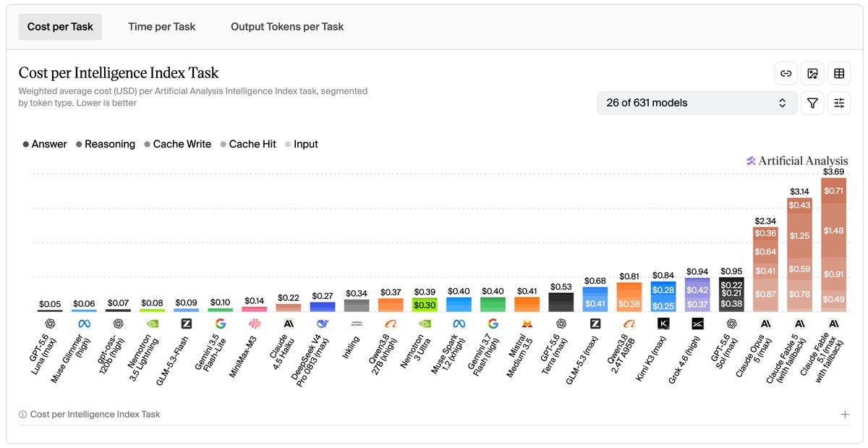Click the info icon beside the footer caption
This screenshot has width=868, height=448.
coord(22,415)
